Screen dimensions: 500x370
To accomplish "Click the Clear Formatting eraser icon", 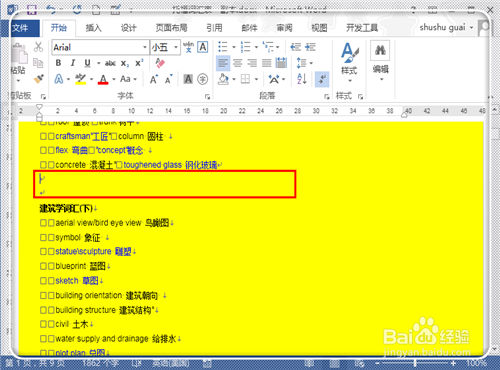I will [x=160, y=63].
